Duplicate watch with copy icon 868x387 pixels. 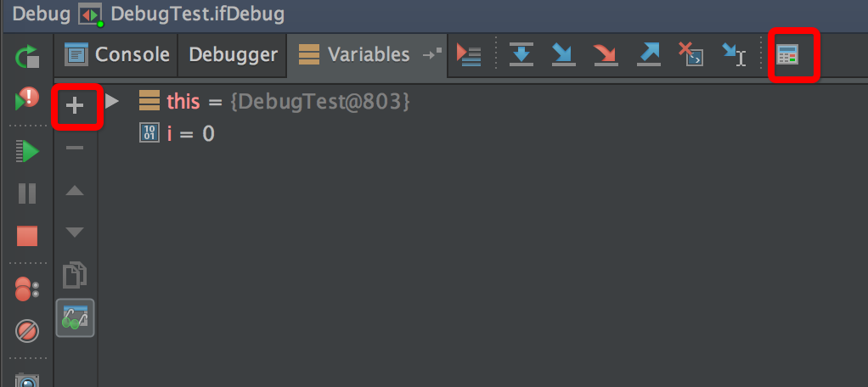coord(75,275)
